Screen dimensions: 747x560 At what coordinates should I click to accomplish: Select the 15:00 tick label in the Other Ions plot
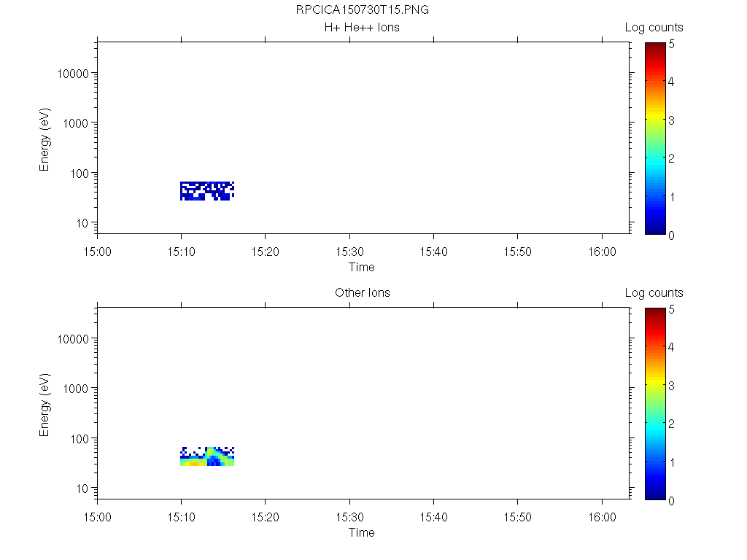(97, 517)
